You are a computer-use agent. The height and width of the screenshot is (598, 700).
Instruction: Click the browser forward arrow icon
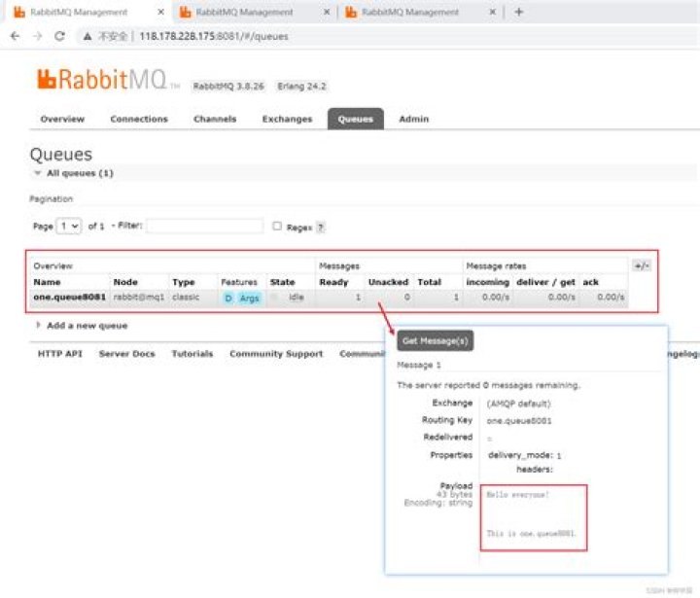click(37, 36)
